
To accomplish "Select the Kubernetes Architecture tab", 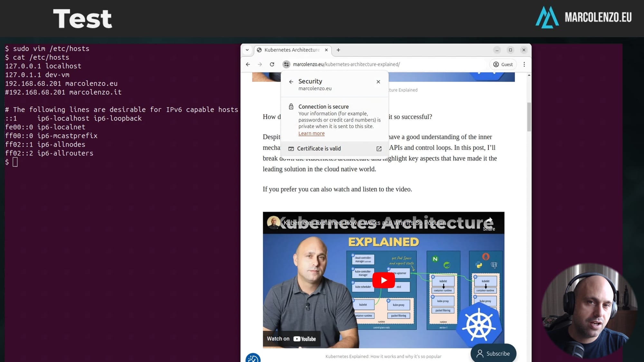I will [x=291, y=50].
